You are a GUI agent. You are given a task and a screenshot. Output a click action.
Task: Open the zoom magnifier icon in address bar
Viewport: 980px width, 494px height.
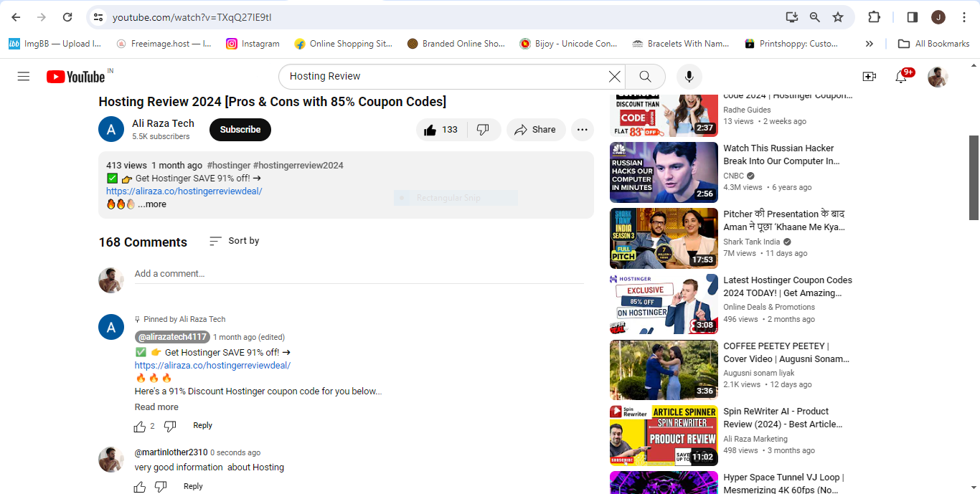click(814, 17)
